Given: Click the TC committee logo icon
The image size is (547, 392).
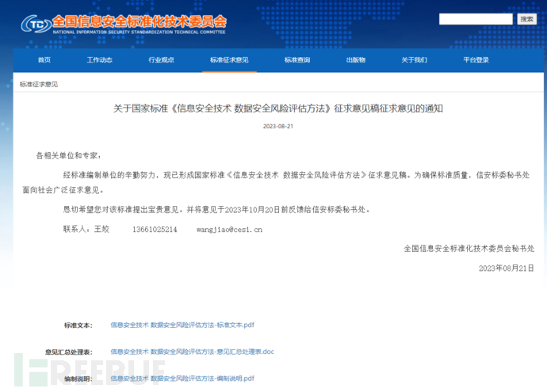Looking at the screenshot, I should (36, 24).
